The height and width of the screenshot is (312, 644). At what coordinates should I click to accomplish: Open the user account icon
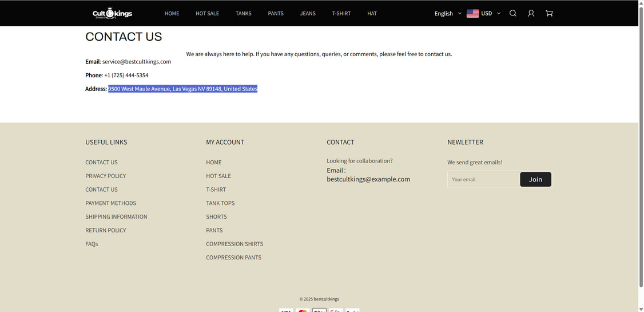point(531,13)
